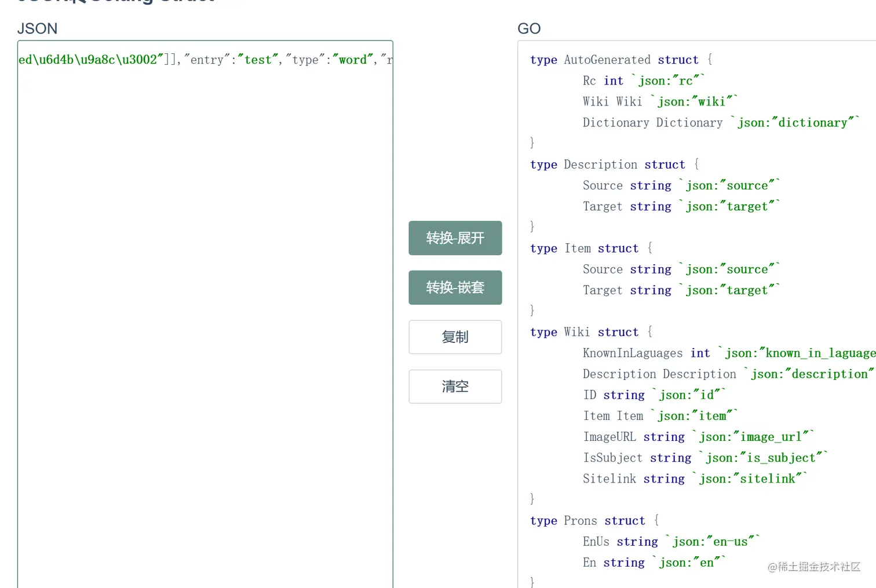The height and width of the screenshot is (588, 876).
Task: Click the Rc int json:"rc" field line
Action: 644,81
